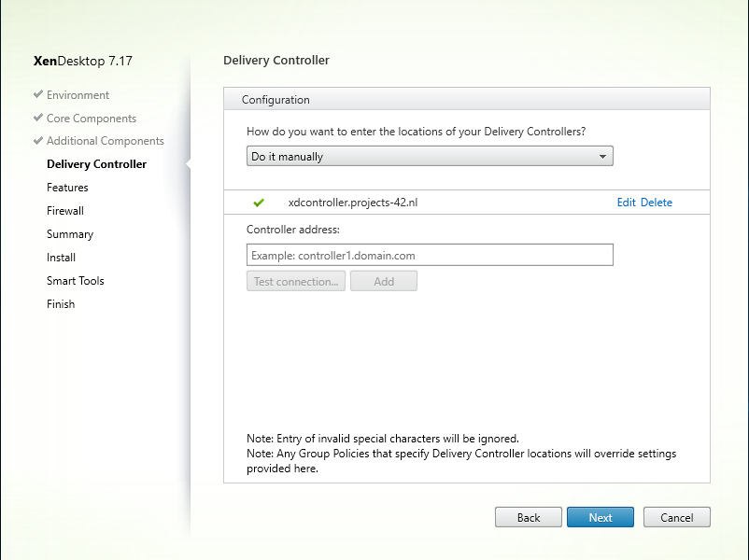Screen dimensions: 749x560
Task: Click the Configuration section header
Action: click(467, 99)
